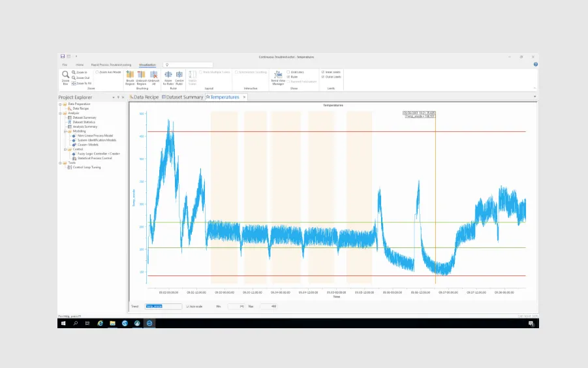Open Dataset Statistics tree item

coord(82,122)
